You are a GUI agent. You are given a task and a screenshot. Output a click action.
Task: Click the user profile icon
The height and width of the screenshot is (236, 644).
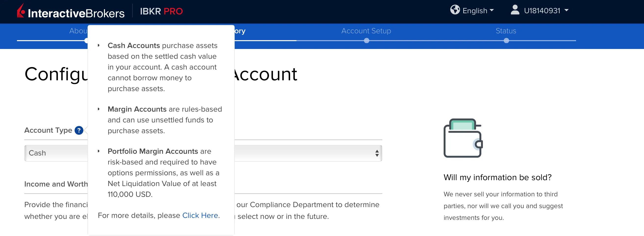click(x=515, y=10)
